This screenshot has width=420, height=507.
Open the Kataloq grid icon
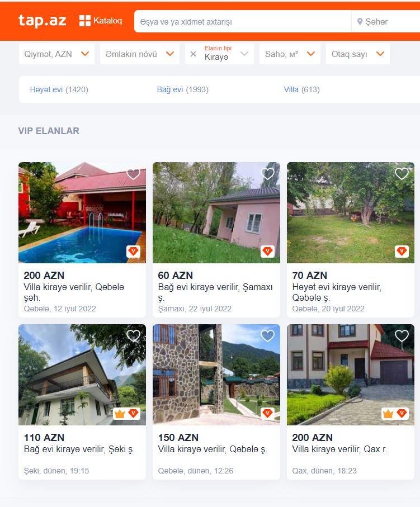coord(85,21)
